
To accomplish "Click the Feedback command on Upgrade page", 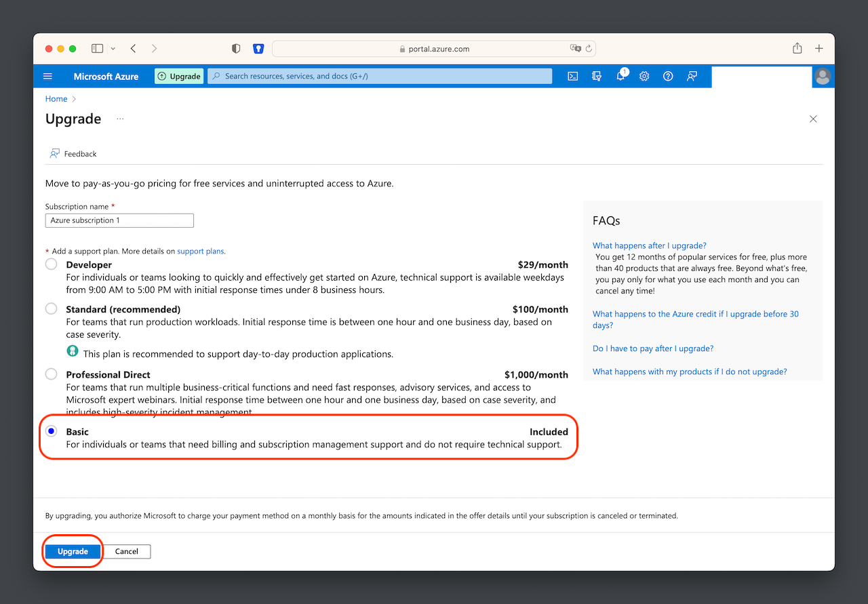I will coord(73,154).
